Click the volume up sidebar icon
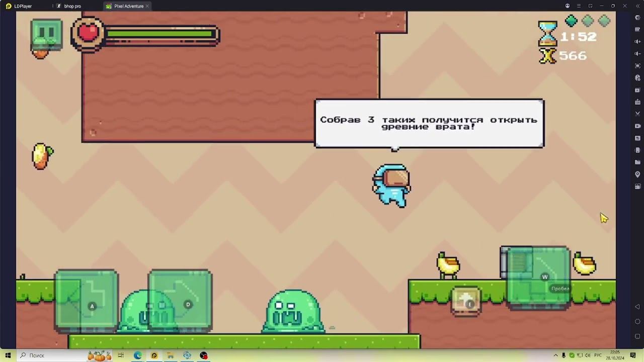This screenshot has height=362, width=644. (x=637, y=42)
